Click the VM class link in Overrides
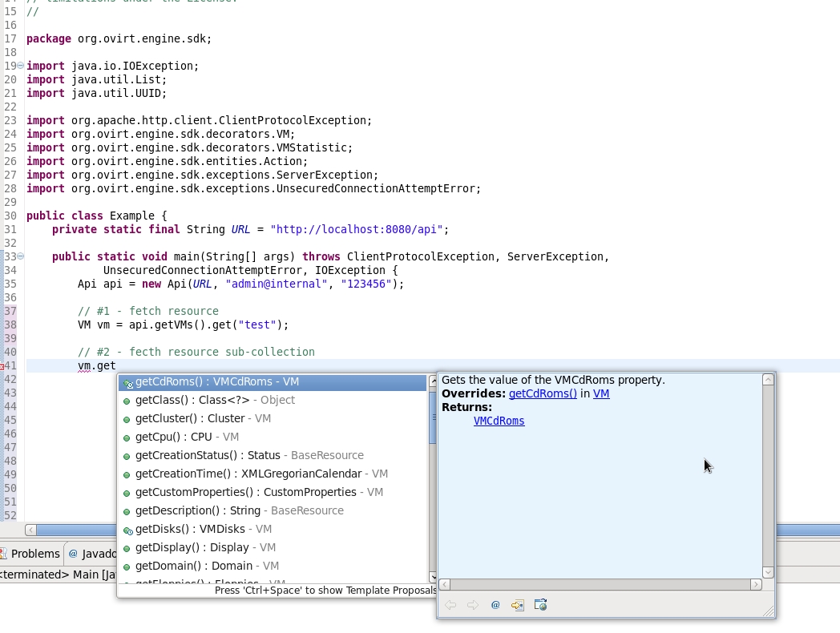 point(601,393)
